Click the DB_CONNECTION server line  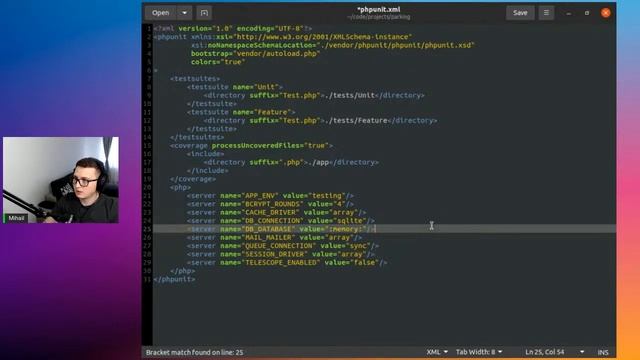point(281,221)
